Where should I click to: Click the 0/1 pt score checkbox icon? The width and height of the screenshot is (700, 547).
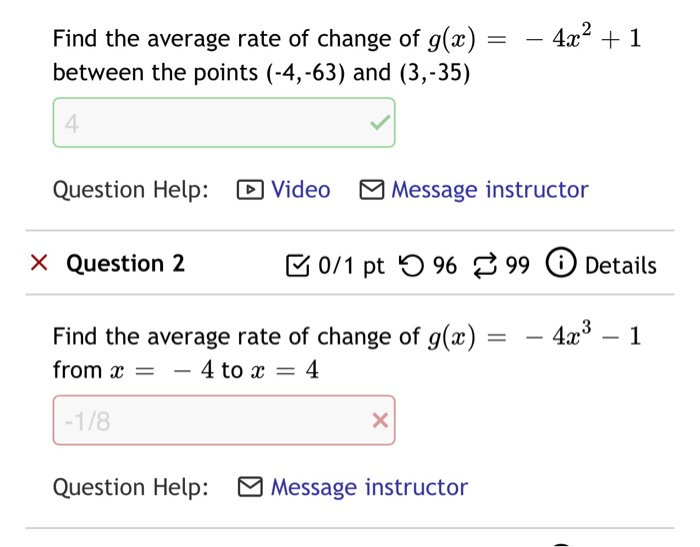298,266
